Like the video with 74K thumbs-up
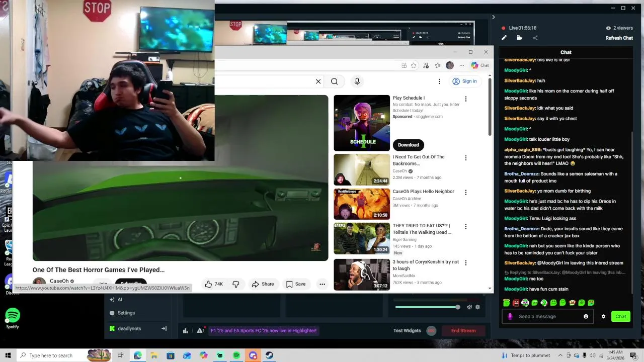The image size is (644, 362). click(x=214, y=284)
